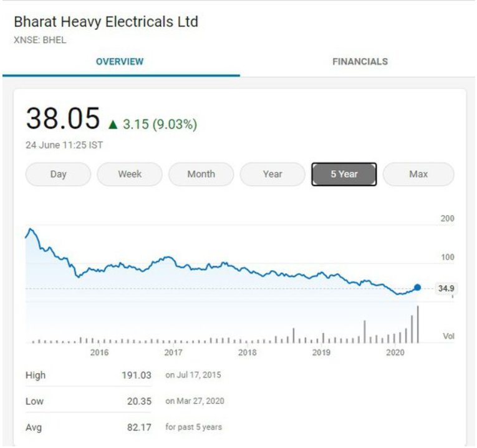This screenshot has height=448, width=477.
Task: Click the Low value 20.35
Action: 139,401
